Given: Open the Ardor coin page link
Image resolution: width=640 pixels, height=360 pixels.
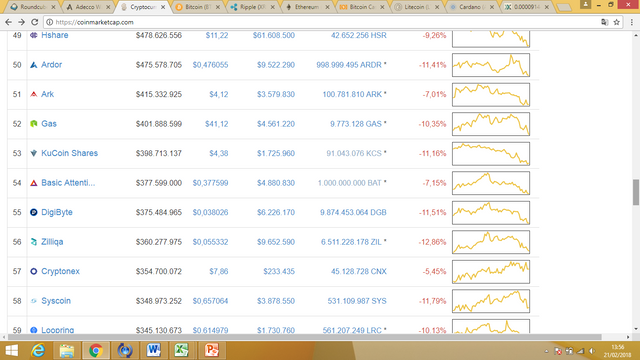Looking at the screenshot, I should [x=51, y=64].
